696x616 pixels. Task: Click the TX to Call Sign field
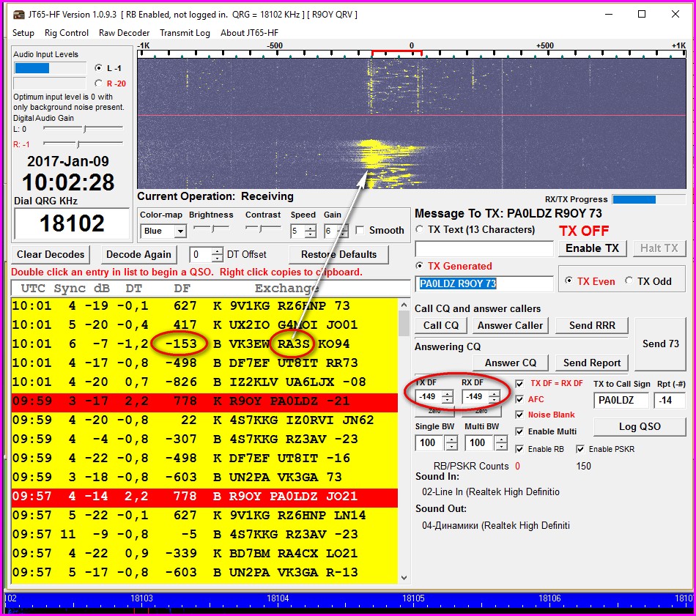(621, 401)
